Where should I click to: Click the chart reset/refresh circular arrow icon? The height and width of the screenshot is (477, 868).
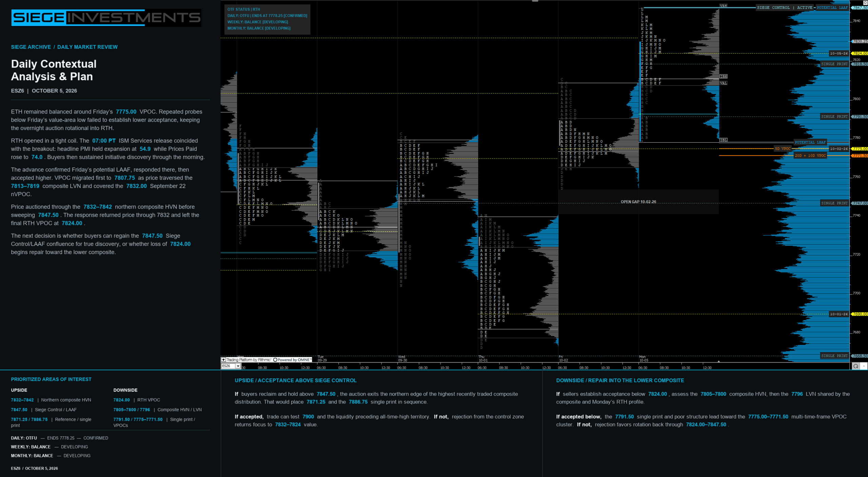coord(856,366)
